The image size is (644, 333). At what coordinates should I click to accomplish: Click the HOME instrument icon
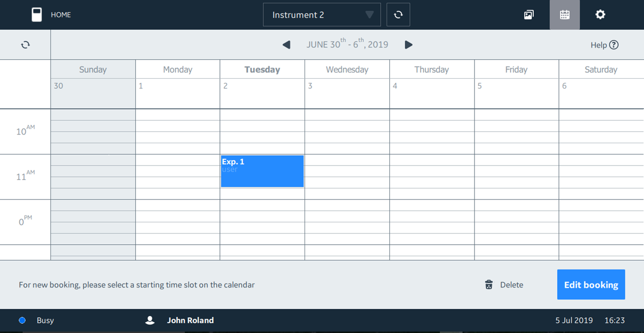(x=37, y=15)
